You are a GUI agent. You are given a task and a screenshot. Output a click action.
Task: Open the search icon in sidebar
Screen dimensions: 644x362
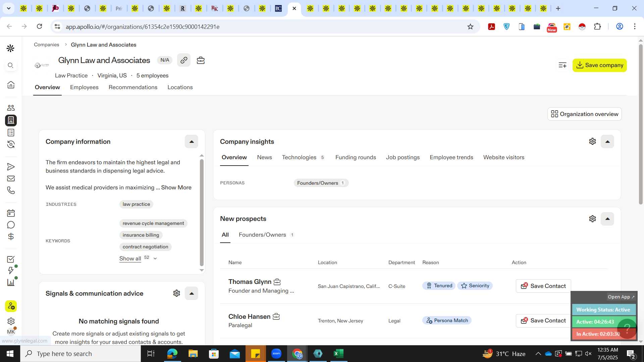(11, 65)
